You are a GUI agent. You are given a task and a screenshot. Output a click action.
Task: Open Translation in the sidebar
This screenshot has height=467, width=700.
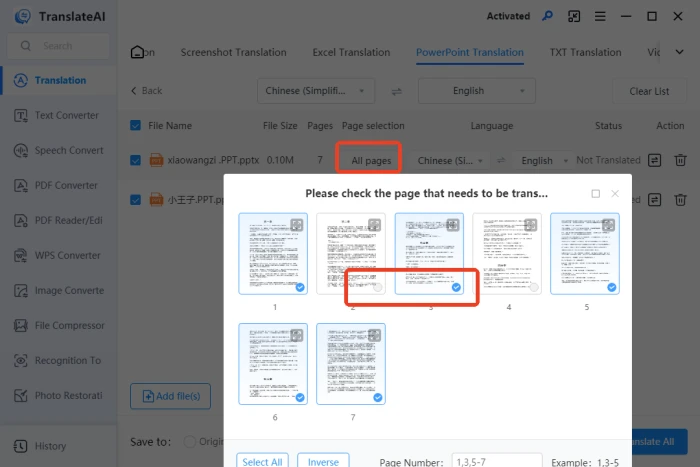click(x=58, y=80)
